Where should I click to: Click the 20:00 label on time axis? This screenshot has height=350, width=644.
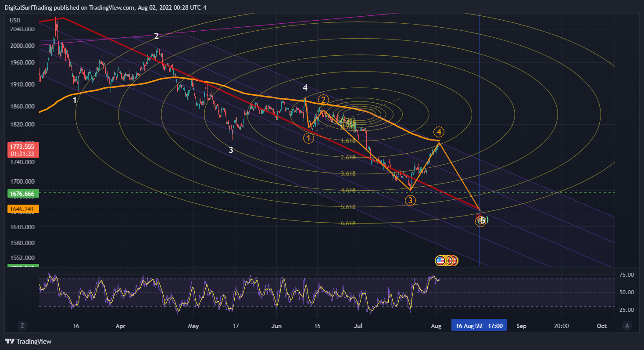[562, 326]
